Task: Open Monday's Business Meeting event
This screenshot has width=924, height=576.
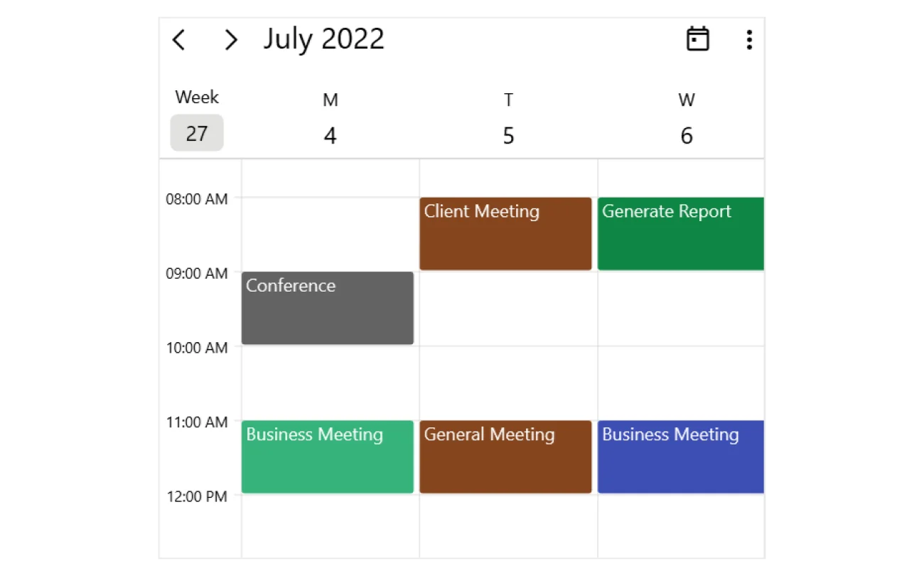Action: click(327, 457)
